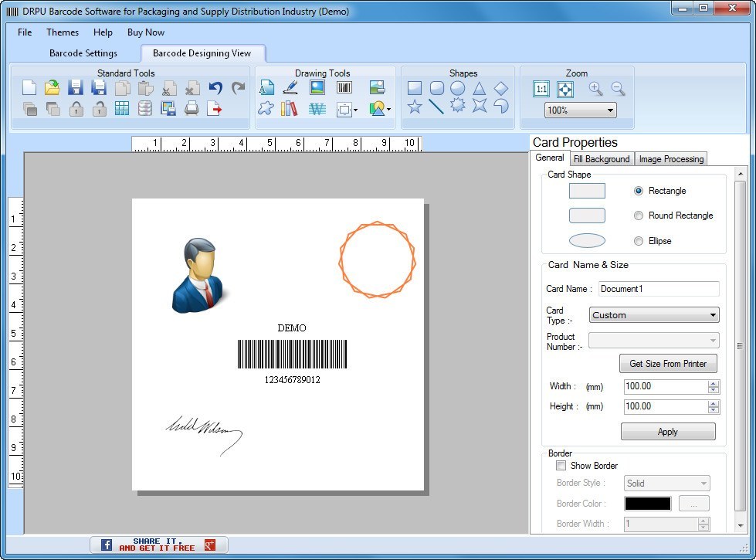Select the Rectangle card shape radio
Viewport: 756px width, 560px height.
tap(639, 191)
